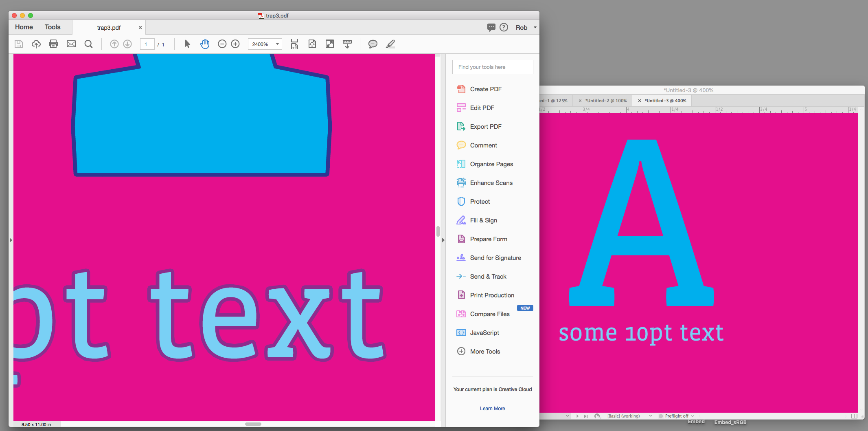
Task: Choose the Selection arrow tool
Action: (x=187, y=44)
